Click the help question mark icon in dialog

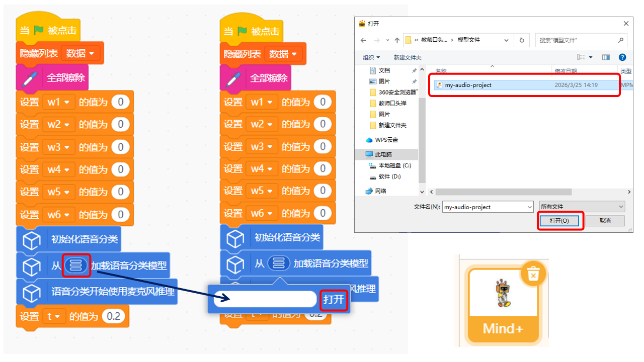click(x=622, y=57)
